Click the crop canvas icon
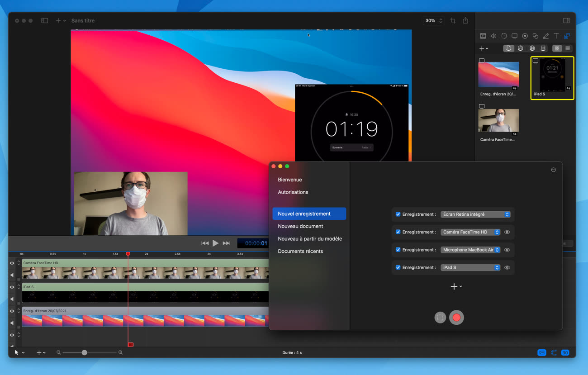 [452, 20]
